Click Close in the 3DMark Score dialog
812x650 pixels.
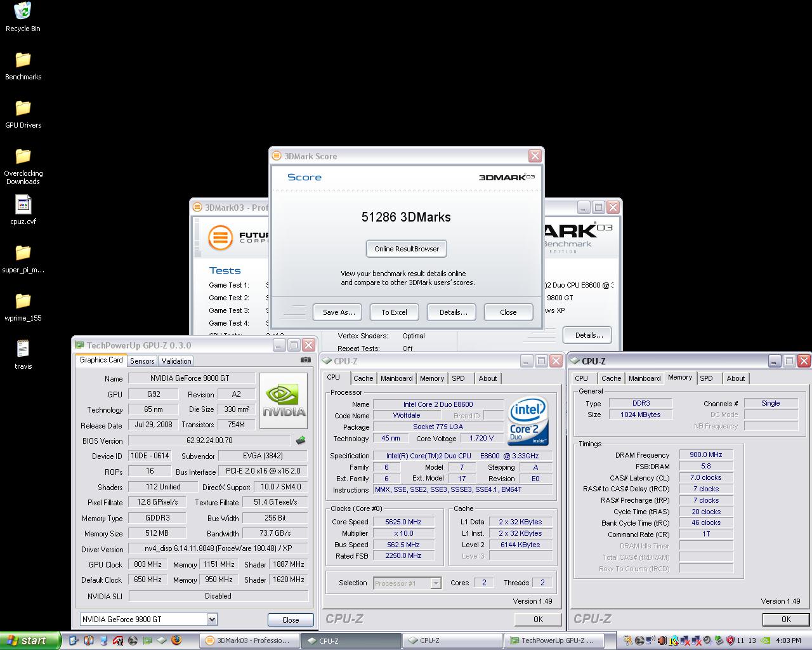point(508,312)
